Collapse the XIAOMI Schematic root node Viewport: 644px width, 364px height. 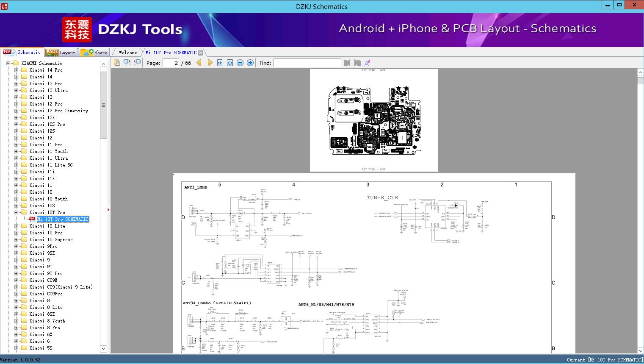pyautogui.click(x=8, y=63)
